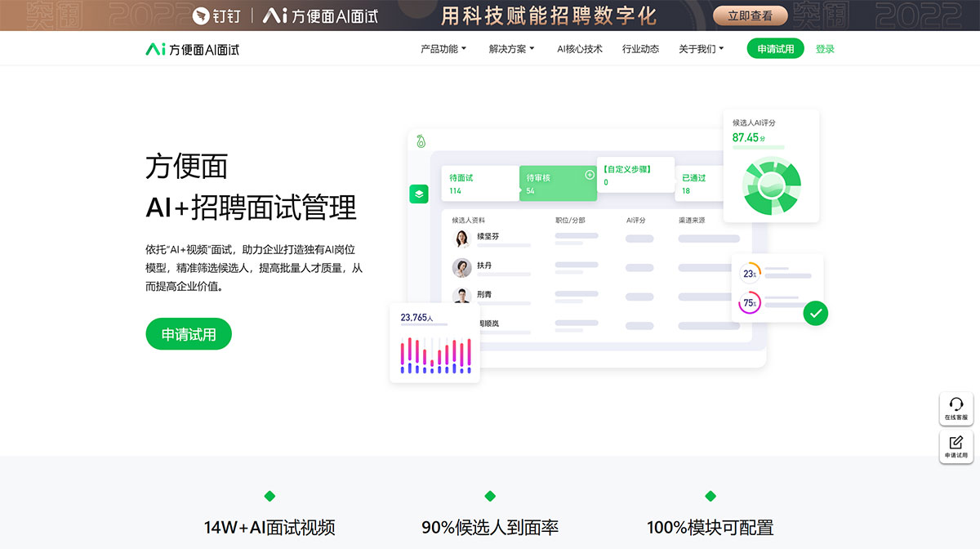Click the AI核心技术 menu item
Image resolution: width=980 pixels, height=549 pixels.
tap(579, 48)
